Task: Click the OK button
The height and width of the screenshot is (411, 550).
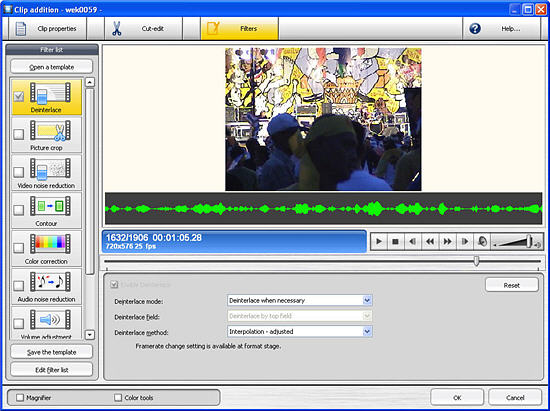Action: (x=457, y=397)
